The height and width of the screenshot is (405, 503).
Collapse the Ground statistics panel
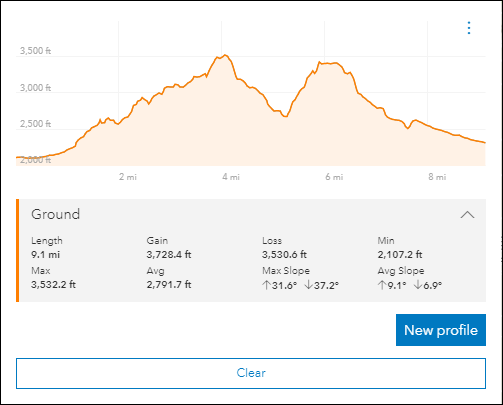point(467,215)
